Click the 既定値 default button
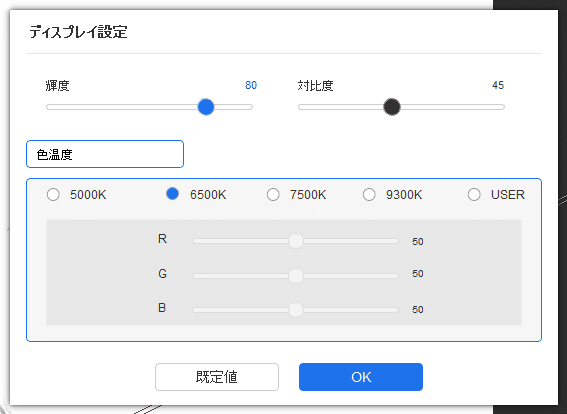567x414 pixels. coord(217,377)
